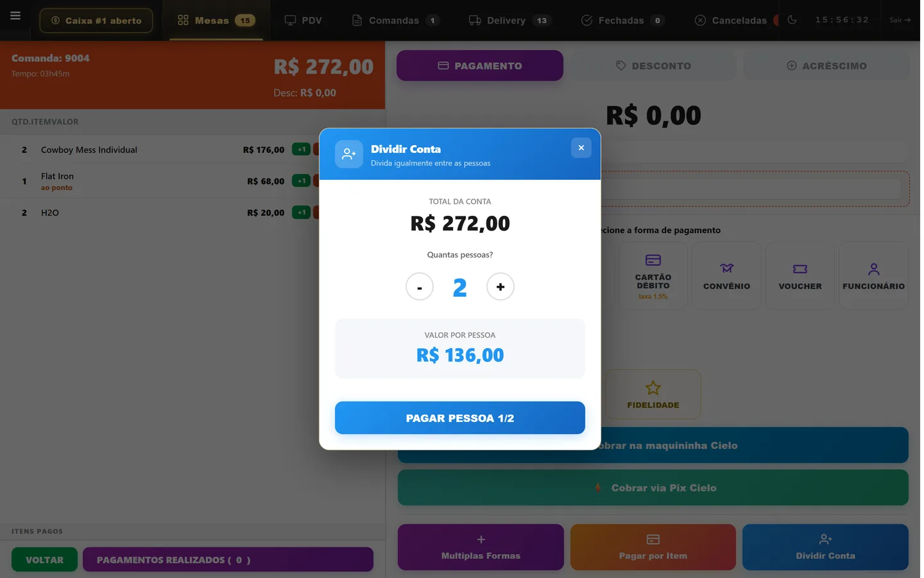
Task: Switch to the Mesas tab
Action: (x=216, y=21)
